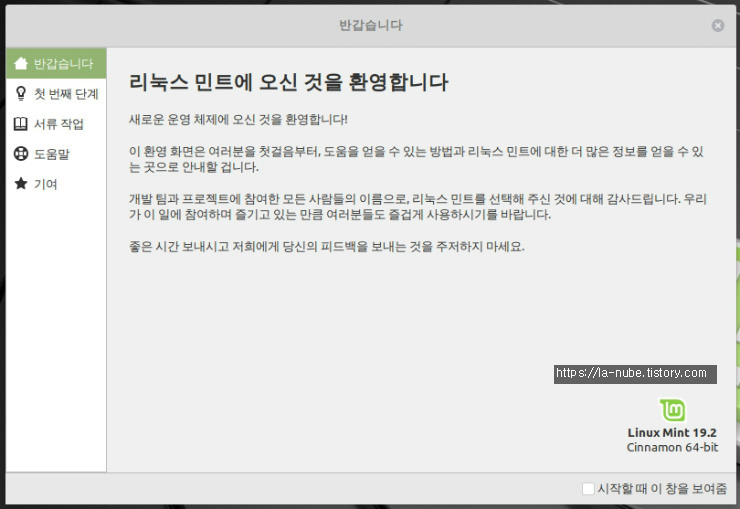Click the star icon for 기여
The image size is (740, 509).
click(x=21, y=184)
